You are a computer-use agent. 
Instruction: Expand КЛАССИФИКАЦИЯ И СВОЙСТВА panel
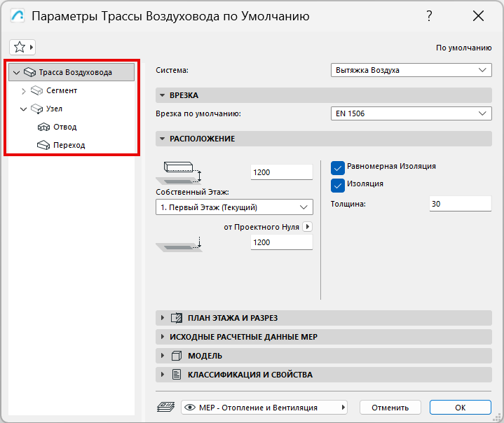(x=324, y=375)
